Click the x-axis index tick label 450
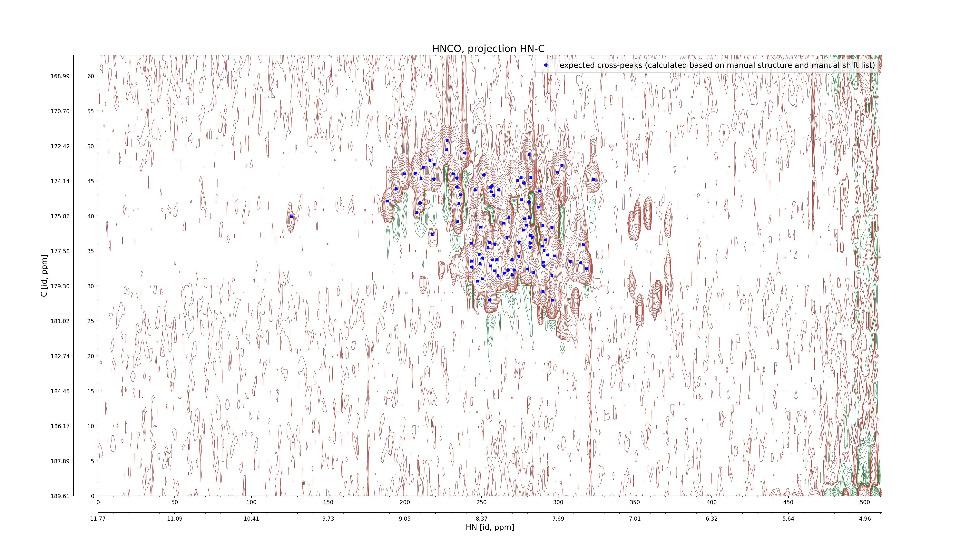 788,502
